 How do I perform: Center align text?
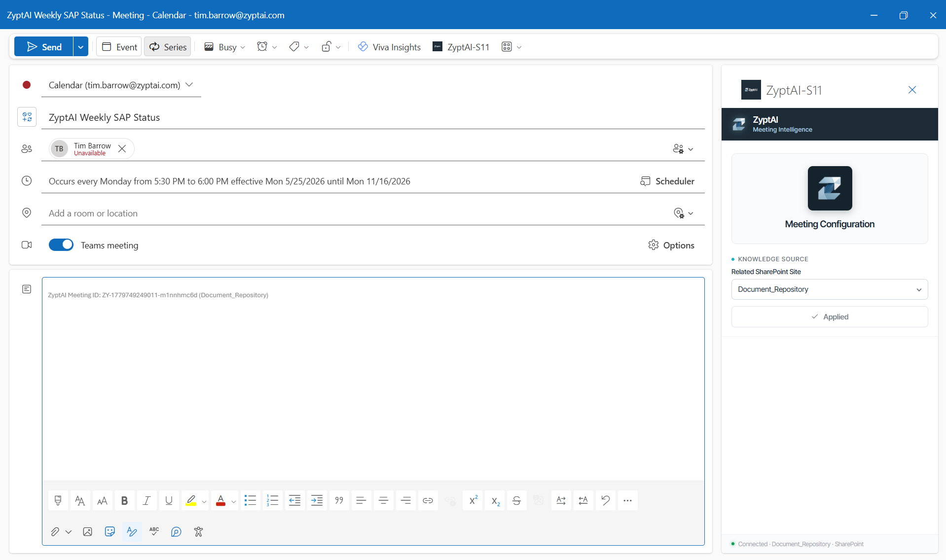click(384, 501)
